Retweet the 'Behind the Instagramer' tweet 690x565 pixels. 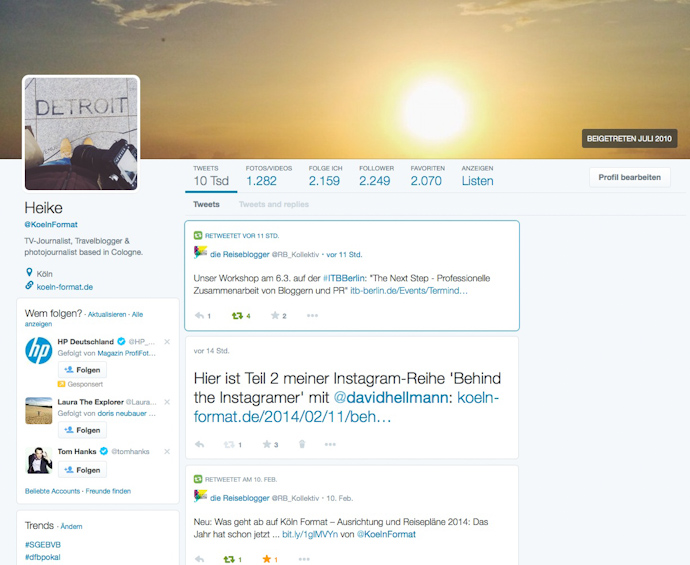229,444
